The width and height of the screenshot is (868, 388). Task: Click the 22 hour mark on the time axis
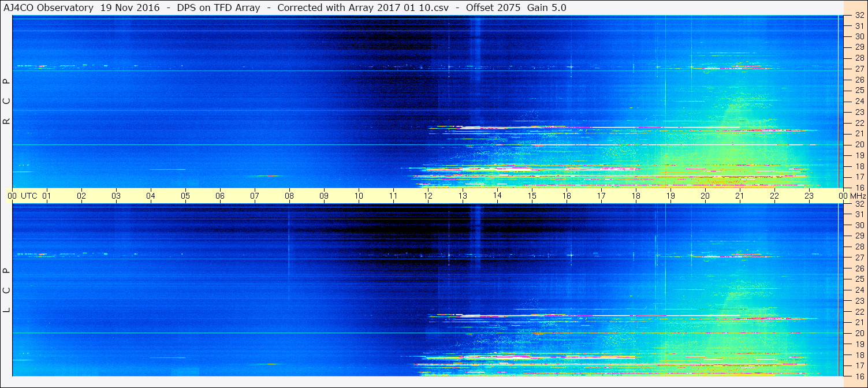[x=774, y=196]
